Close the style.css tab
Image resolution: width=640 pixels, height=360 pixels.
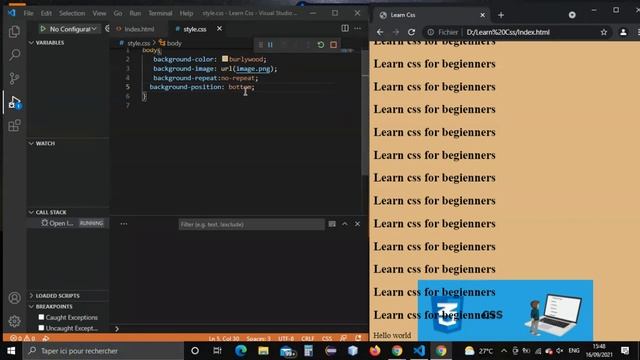[219, 29]
